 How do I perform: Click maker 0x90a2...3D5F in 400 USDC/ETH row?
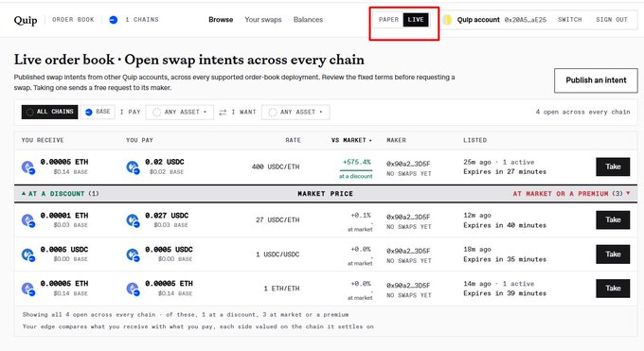click(408, 164)
